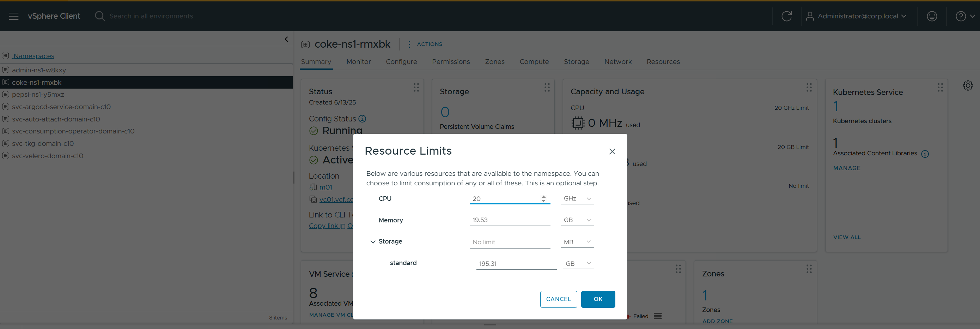Click Config Status info icon
The width and height of the screenshot is (980, 329).
click(363, 119)
